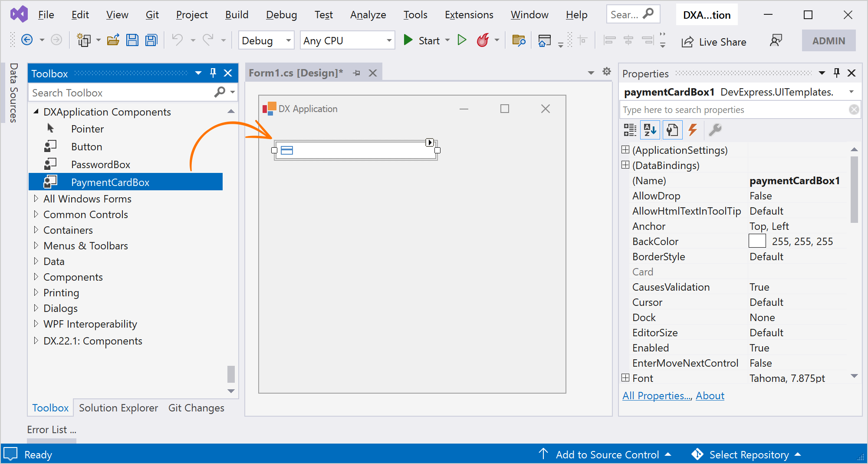The image size is (868, 464).
Task: Click the New Project toolbar icon
Action: point(84,40)
